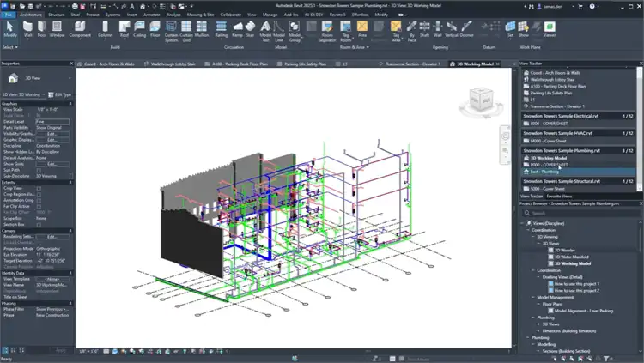Pick the Mullion tool
Screen dimensions: 644x363
202,29
